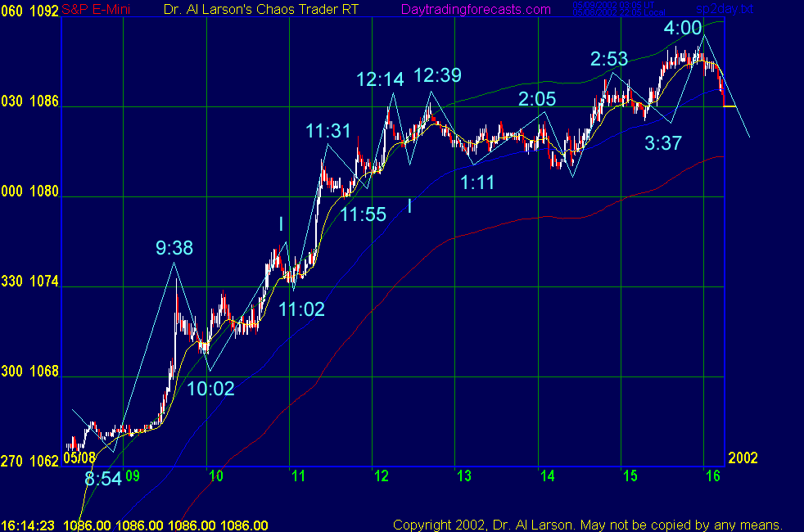Click the 10:02 turn time label
This screenshot has height=532, width=804.
(x=210, y=389)
